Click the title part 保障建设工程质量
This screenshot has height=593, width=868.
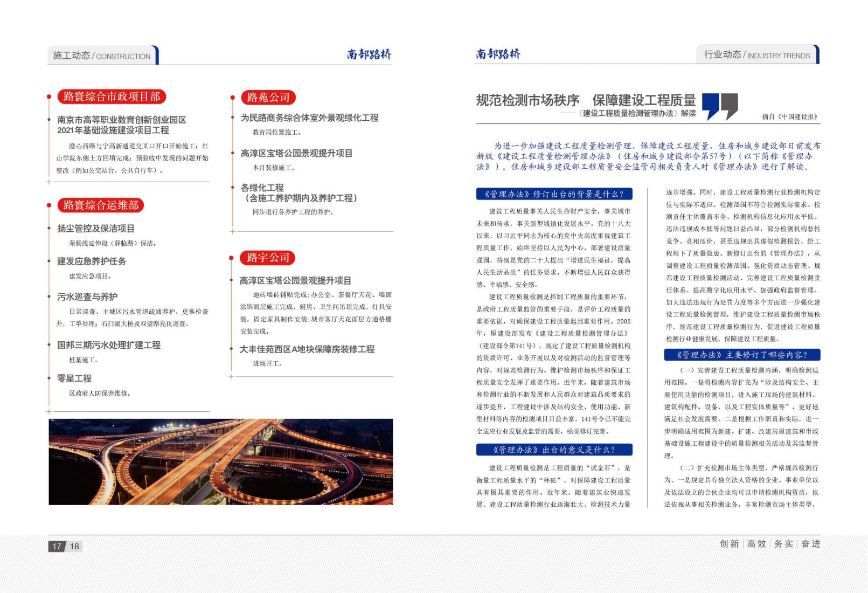point(644,100)
